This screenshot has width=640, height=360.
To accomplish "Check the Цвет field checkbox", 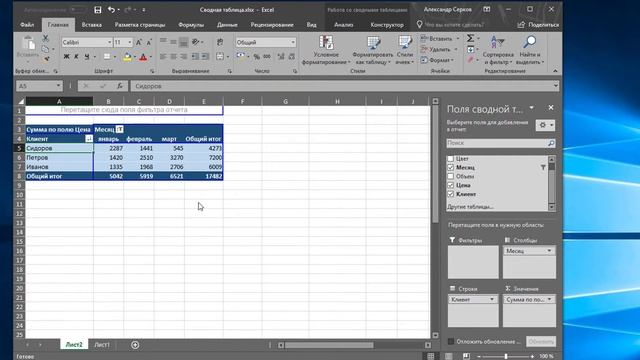I will pos(451,158).
